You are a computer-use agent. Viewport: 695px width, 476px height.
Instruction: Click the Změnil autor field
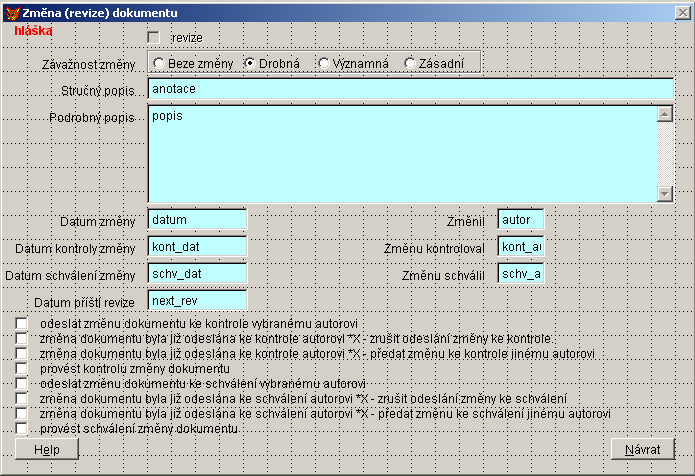(520, 219)
